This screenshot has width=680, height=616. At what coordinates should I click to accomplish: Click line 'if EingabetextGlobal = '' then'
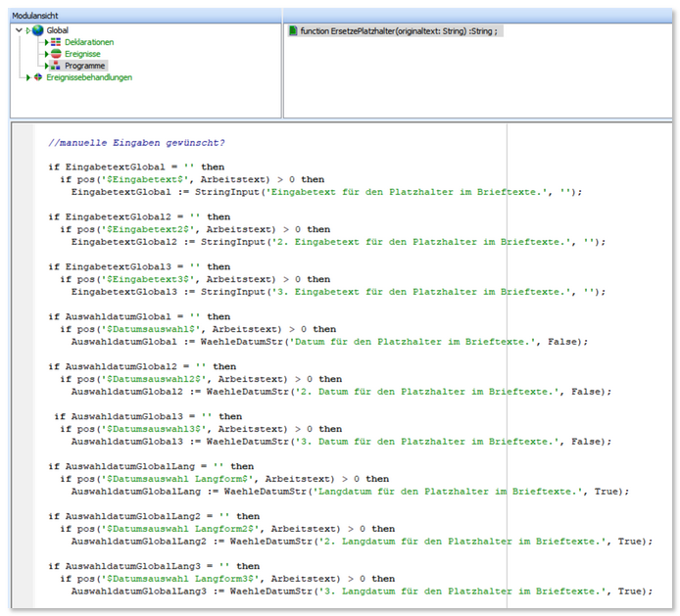coord(136,166)
